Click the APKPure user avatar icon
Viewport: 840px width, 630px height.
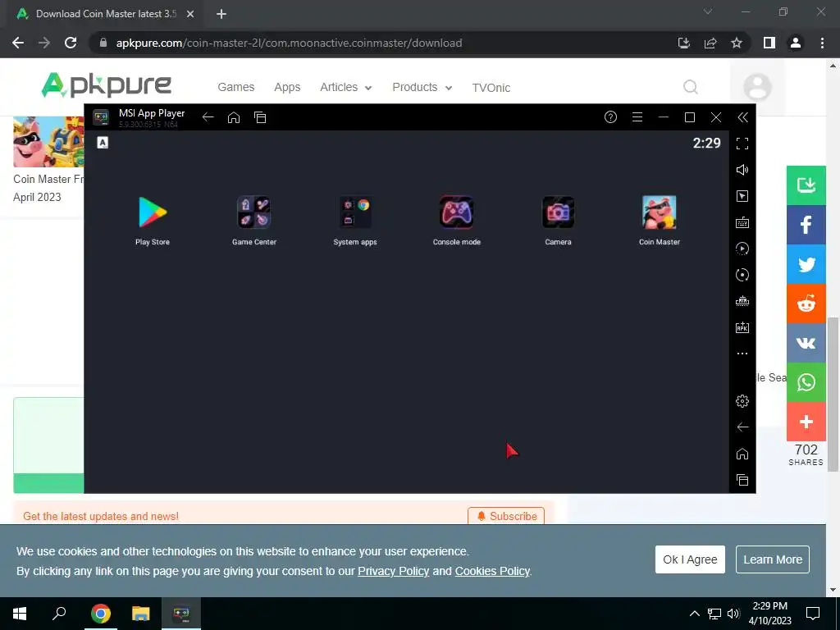click(x=757, y=87)
